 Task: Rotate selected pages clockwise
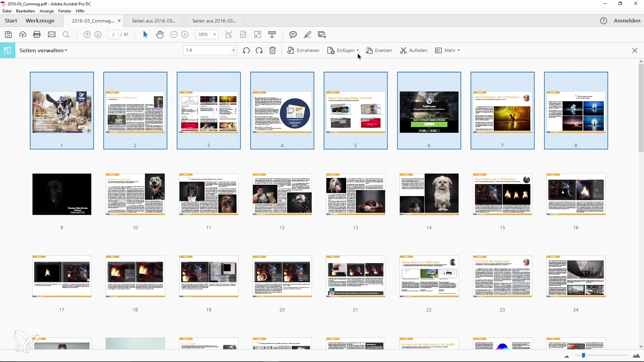259,50
